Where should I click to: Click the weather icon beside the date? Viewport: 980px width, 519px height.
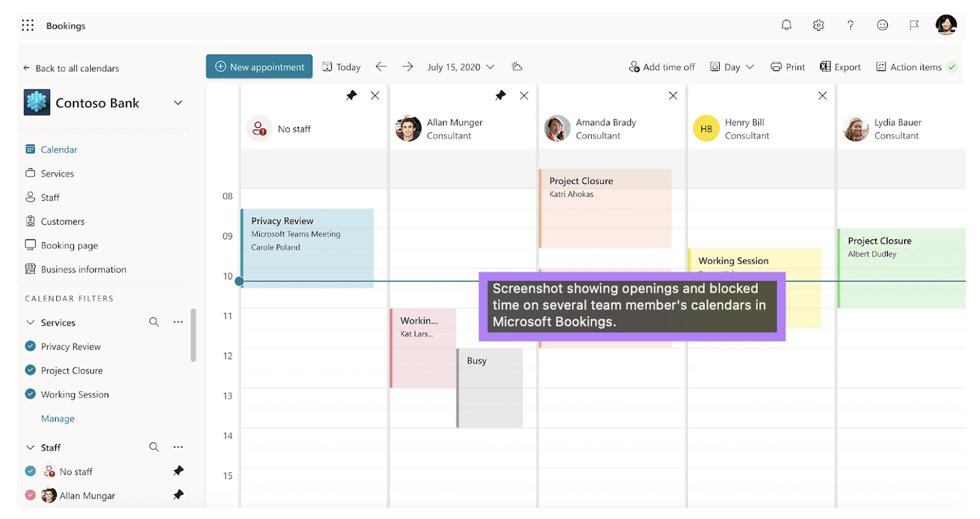[x=517, y=67]
